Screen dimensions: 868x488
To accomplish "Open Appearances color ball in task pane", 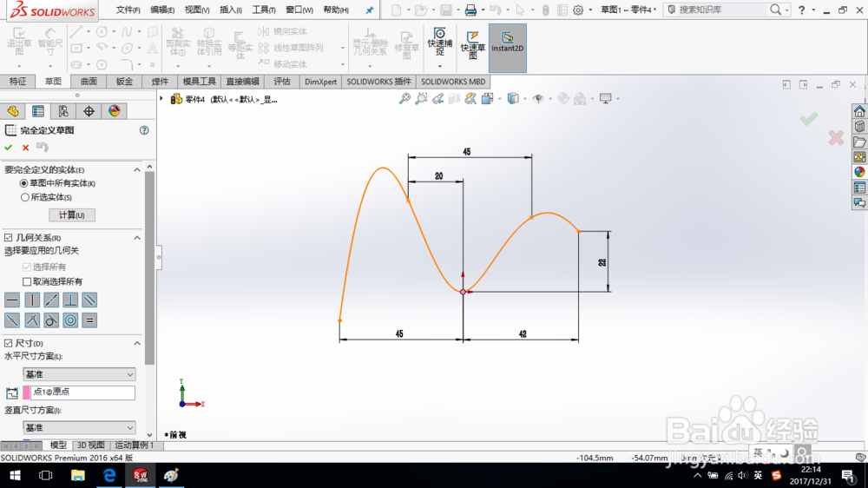I will [x=859, y=172].
